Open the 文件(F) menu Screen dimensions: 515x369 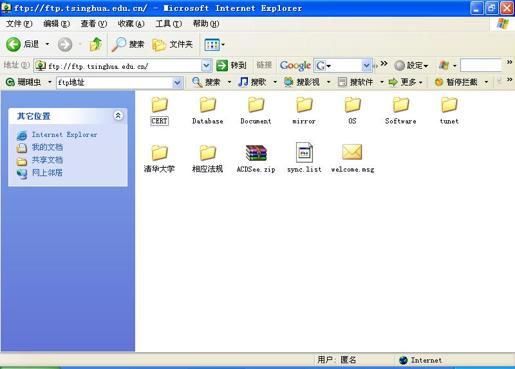coord(19,24)
